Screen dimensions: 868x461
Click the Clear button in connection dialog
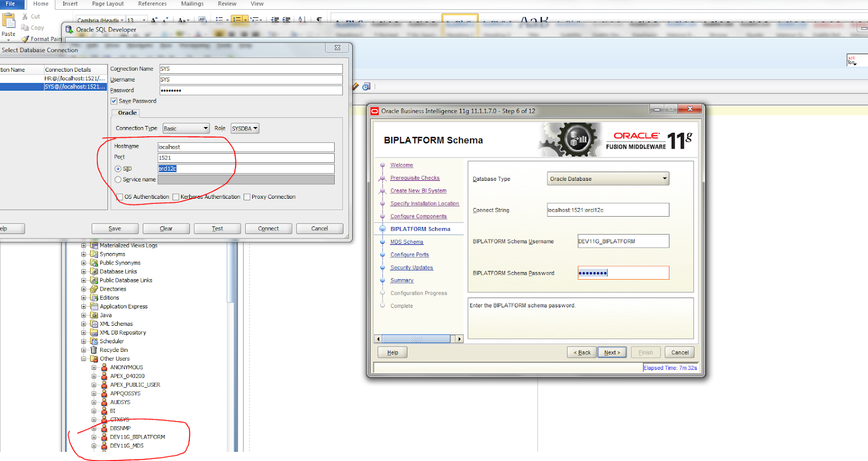click(x=166, y=229)
